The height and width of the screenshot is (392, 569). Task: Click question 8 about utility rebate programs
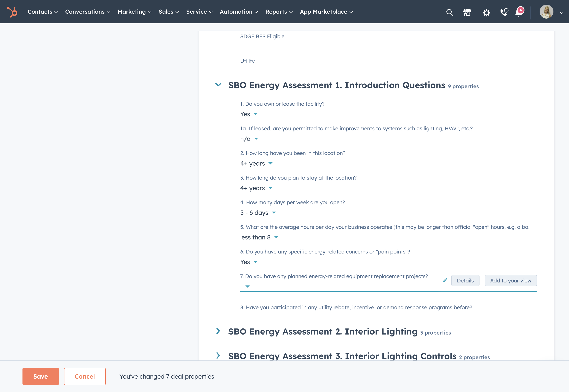[x=356, y=307]
